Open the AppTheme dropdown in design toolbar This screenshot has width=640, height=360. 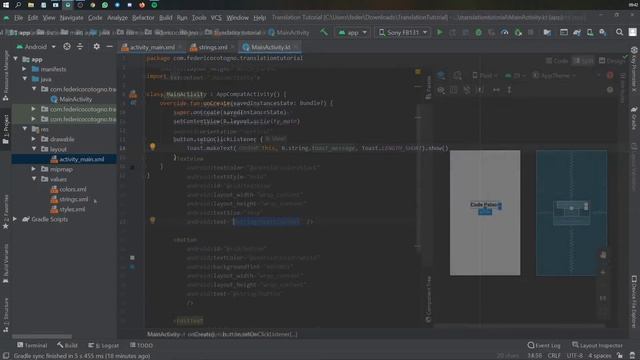coord(554,76)
